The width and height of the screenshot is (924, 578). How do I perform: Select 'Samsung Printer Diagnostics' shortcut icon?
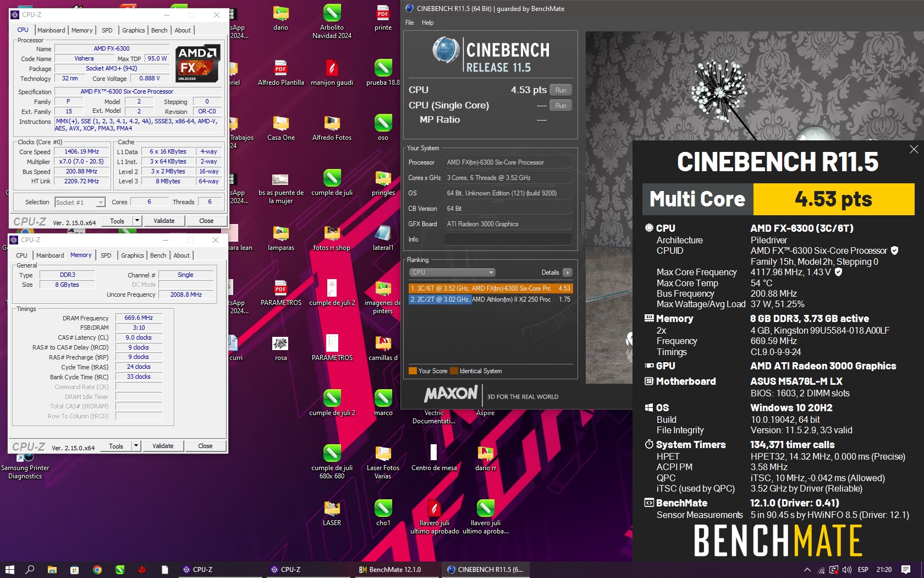click(x=25, y=466)
